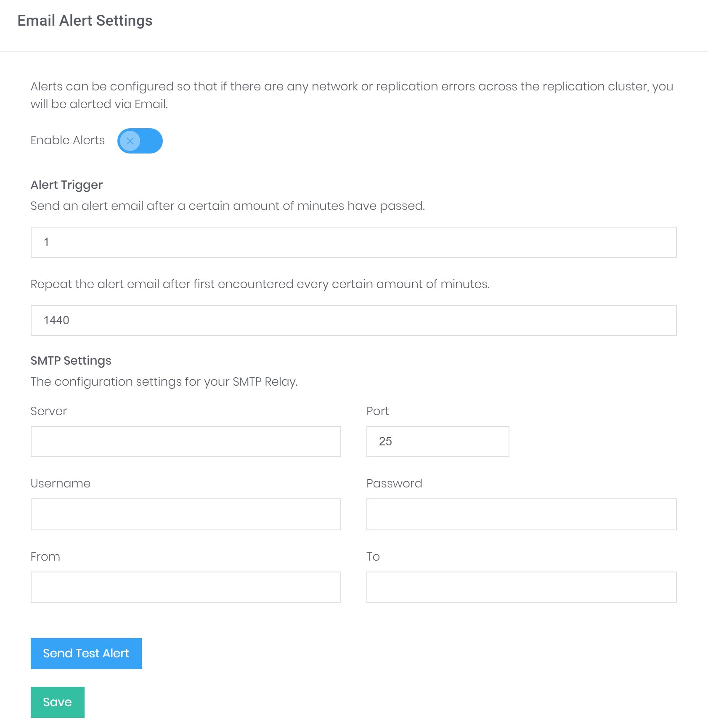Click the X knob inside the alerts switch

(130, 141)
